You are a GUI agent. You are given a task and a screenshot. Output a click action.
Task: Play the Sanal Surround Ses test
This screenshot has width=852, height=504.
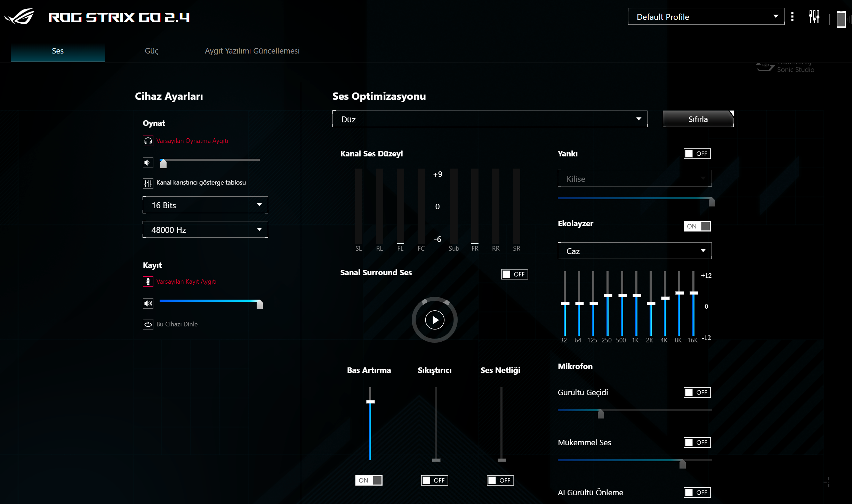pos(435,320)
